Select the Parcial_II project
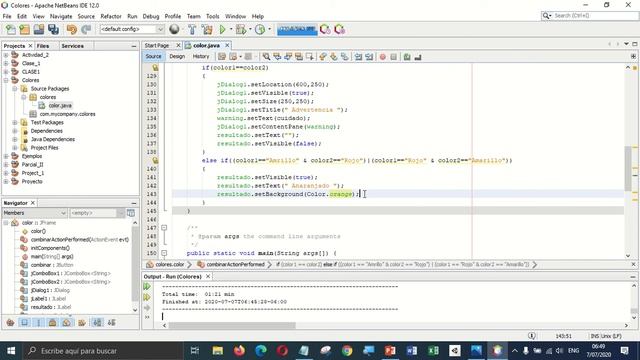 coord(32,164)
